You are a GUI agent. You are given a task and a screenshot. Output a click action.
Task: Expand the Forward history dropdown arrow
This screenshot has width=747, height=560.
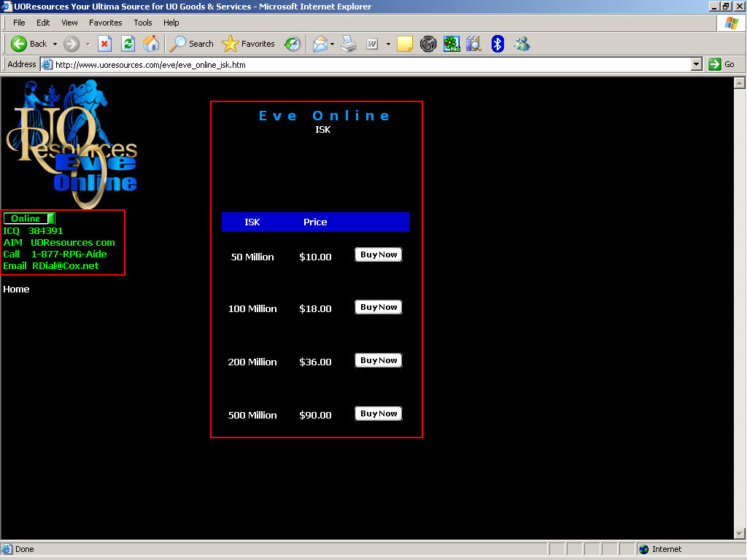[x=88, y=44]
